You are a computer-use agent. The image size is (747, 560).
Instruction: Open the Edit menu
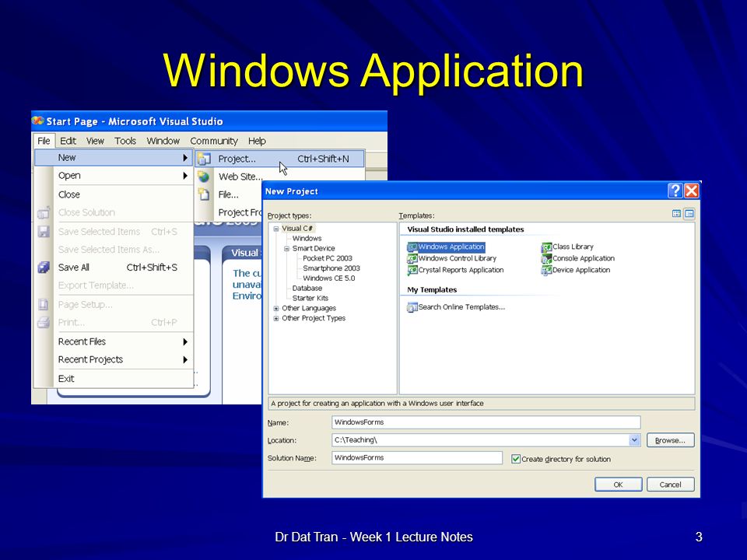[68, 141]
